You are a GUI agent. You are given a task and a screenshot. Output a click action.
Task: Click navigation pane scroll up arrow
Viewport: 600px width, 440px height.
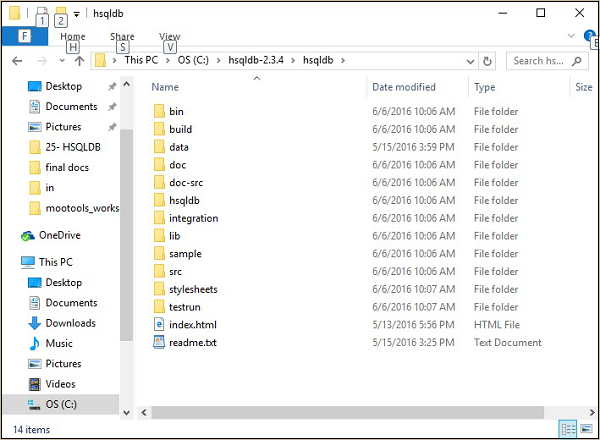(127, 84)
